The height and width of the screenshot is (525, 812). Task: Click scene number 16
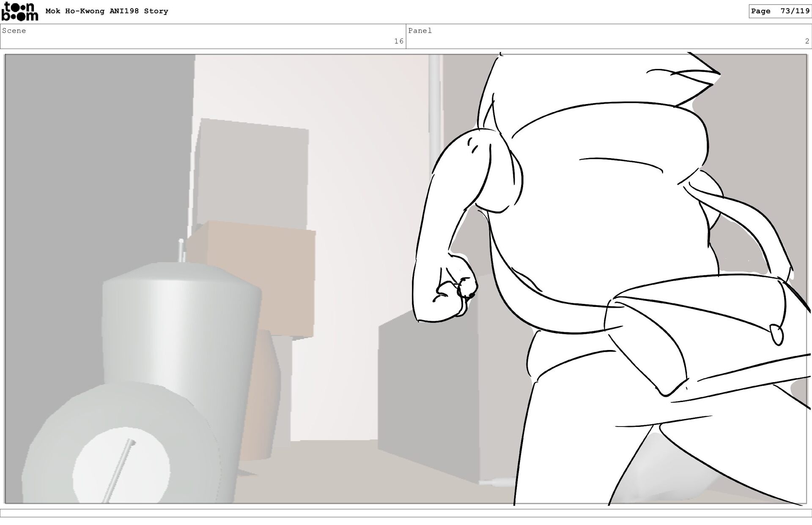tap(398, 41)
